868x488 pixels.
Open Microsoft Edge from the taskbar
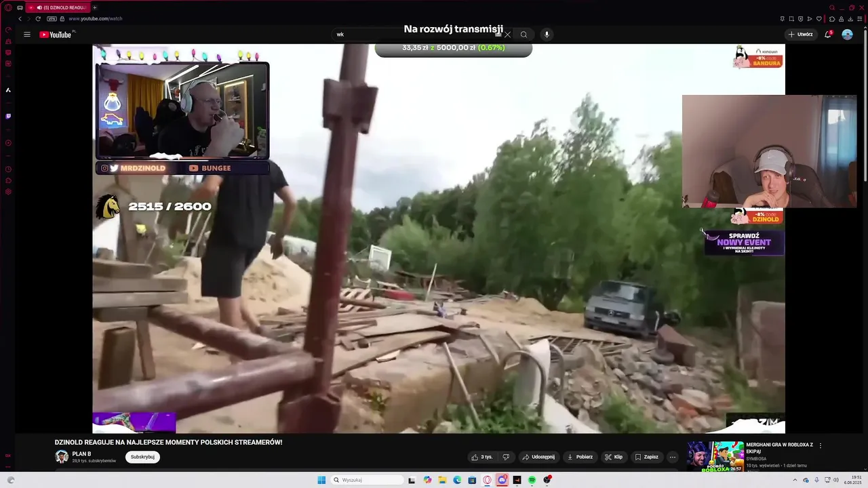point(457,480)
